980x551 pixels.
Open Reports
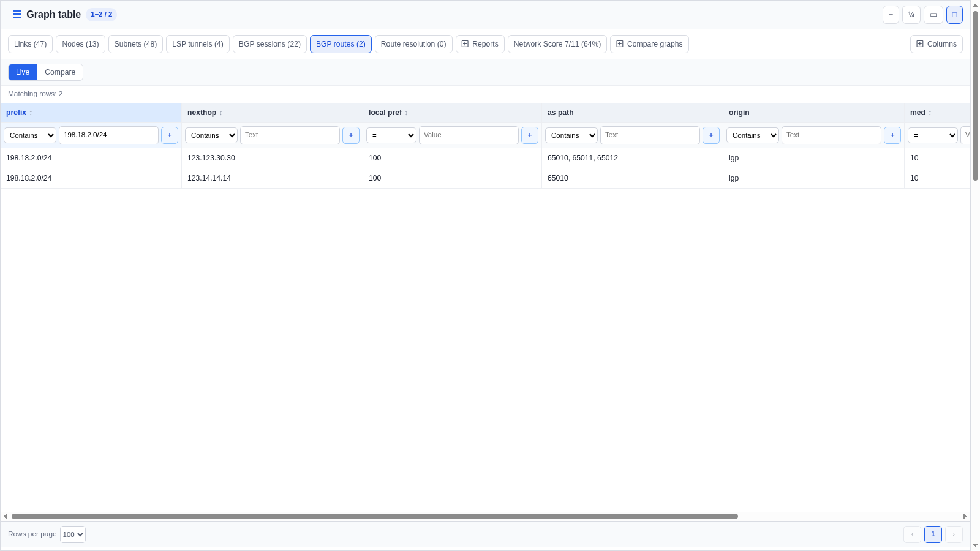click(480, 44)
